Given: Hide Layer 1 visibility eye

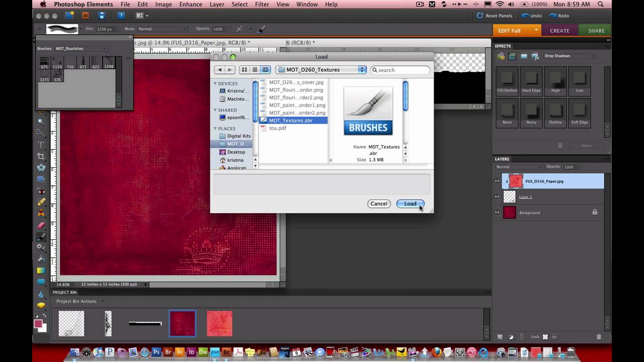Looking at the screenshot, I should pos(497,197).
